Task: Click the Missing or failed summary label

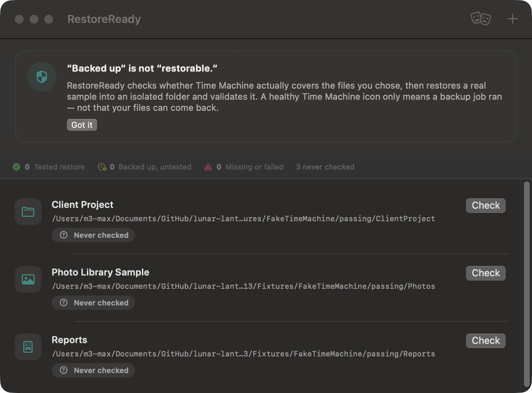Action: pos(255,167)
